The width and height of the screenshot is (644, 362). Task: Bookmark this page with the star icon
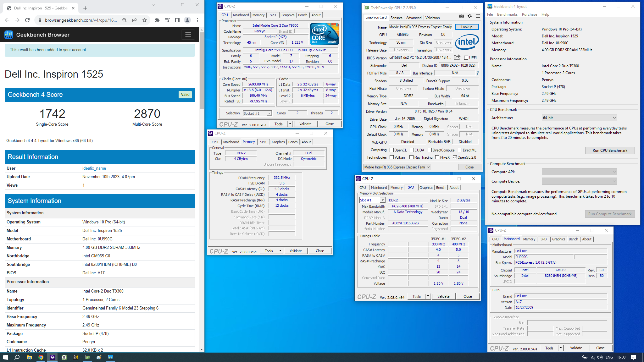[x=145, y=20]
